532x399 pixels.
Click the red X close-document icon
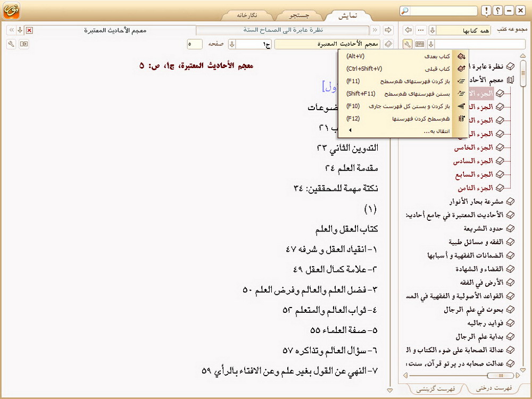click(x=29, y=30)
